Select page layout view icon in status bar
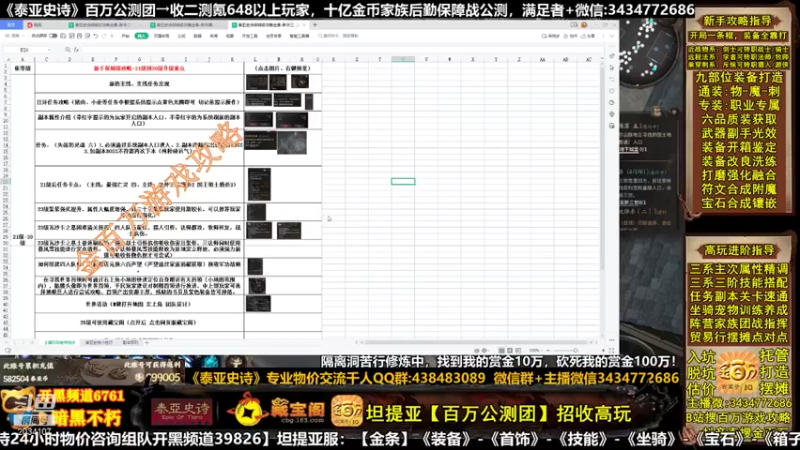Image resolution: width=800 pixels, height=450 pixels. tap(510, 351)
